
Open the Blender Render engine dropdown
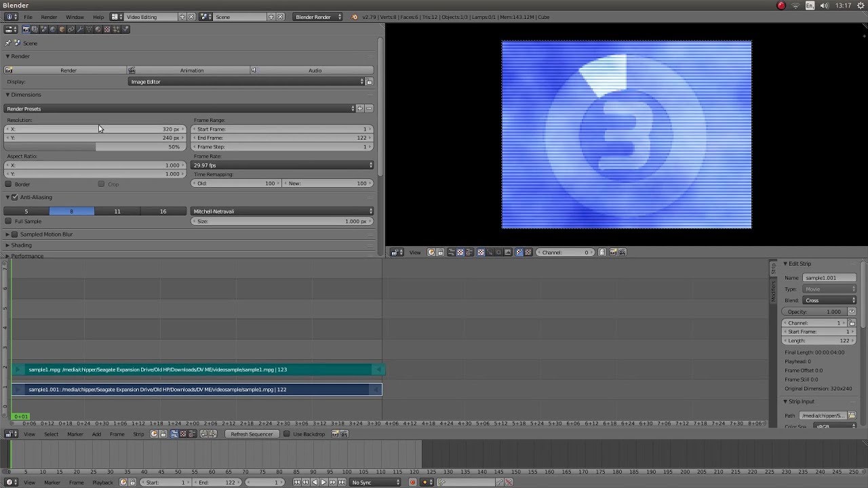pyautogui.click(x=319, y=17)
